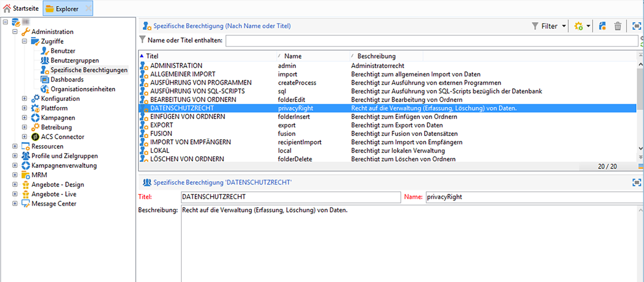This screenshot has width=644, height=282.
Task: Click the MRM folder icon
Action: click(x=25, y=175)
